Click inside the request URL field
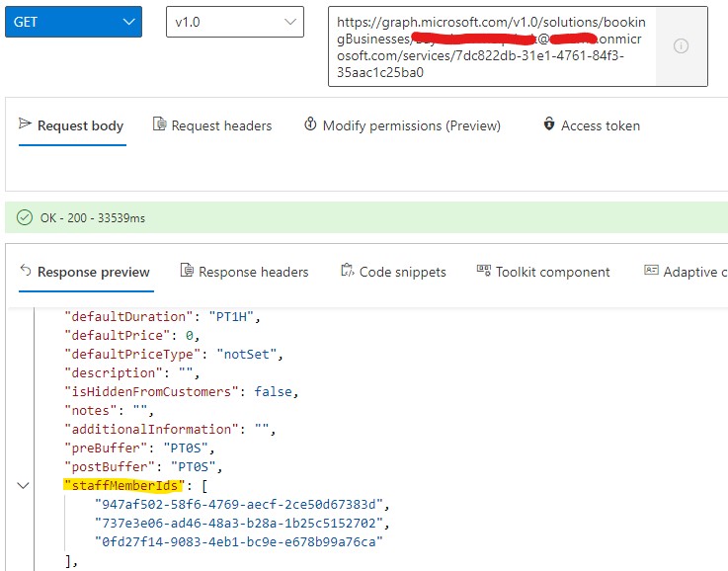 tap(492, 46)
